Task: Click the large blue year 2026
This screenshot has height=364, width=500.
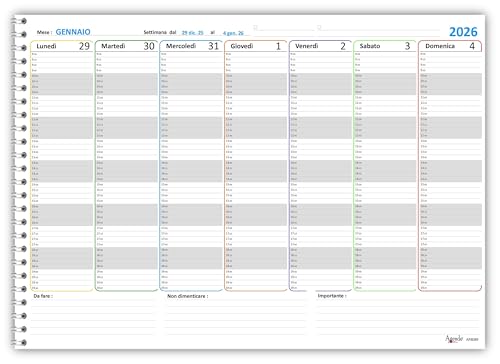Action: pos(463,32)
